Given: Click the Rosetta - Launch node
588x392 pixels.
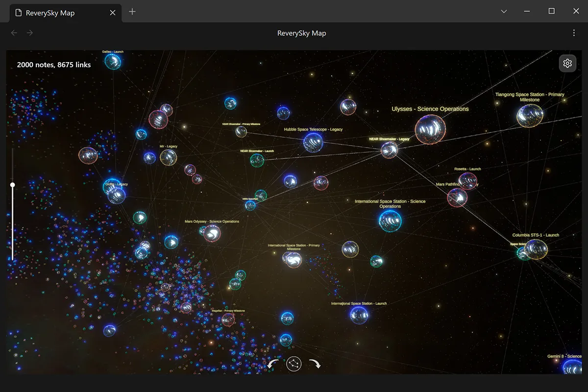Looking at the screenshot, I should pos(468,181).
